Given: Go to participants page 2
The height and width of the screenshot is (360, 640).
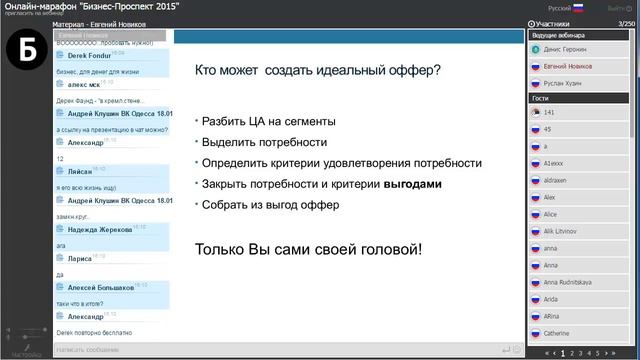Looking at the screenshot, I should coord(572,353).
